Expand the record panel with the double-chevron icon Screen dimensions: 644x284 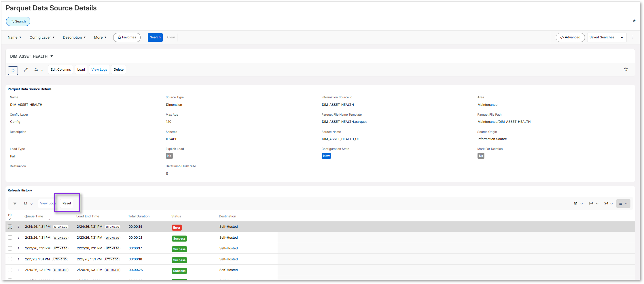pyautogui.click(x=13, y=71)
